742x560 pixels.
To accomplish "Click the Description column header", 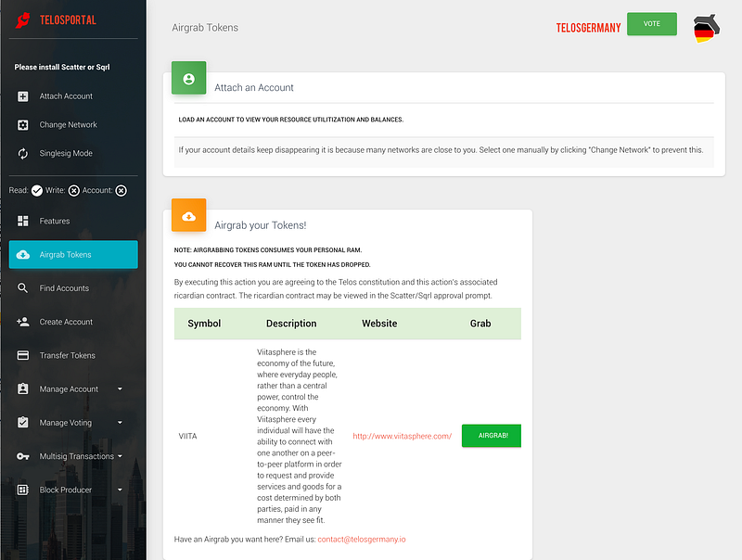I will point(291,324).
